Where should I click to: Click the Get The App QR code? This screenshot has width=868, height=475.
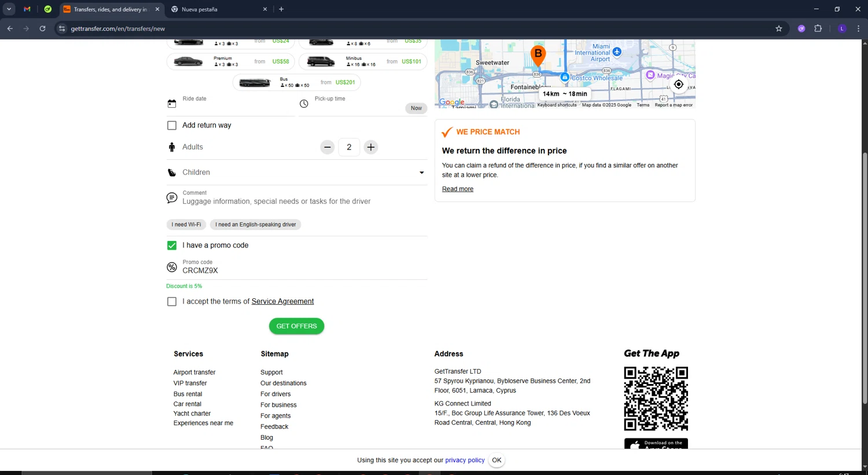656,399
